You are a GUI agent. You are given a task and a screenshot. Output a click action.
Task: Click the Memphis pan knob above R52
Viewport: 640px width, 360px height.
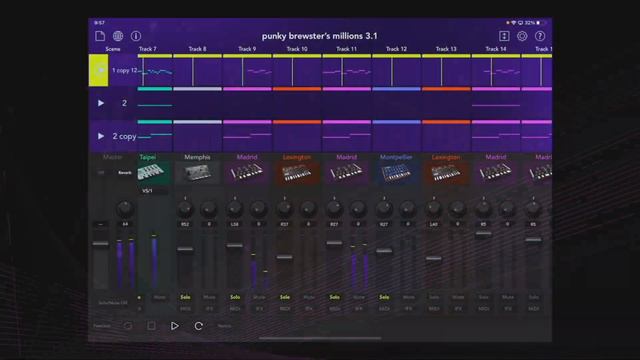(185, 209)
